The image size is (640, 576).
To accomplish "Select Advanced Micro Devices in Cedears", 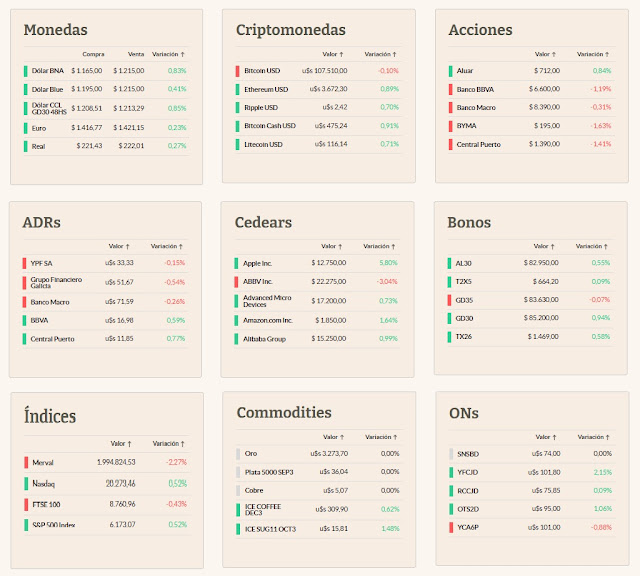I will tap(317, 301).
